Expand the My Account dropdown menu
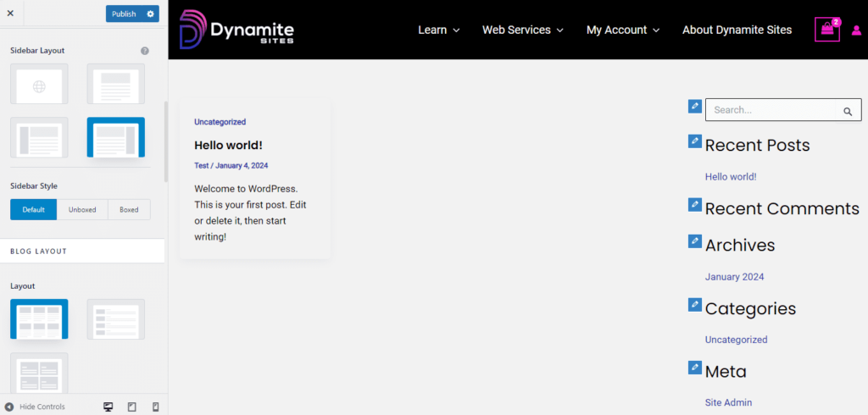868x415 pixels. click(x=622, y=30)
